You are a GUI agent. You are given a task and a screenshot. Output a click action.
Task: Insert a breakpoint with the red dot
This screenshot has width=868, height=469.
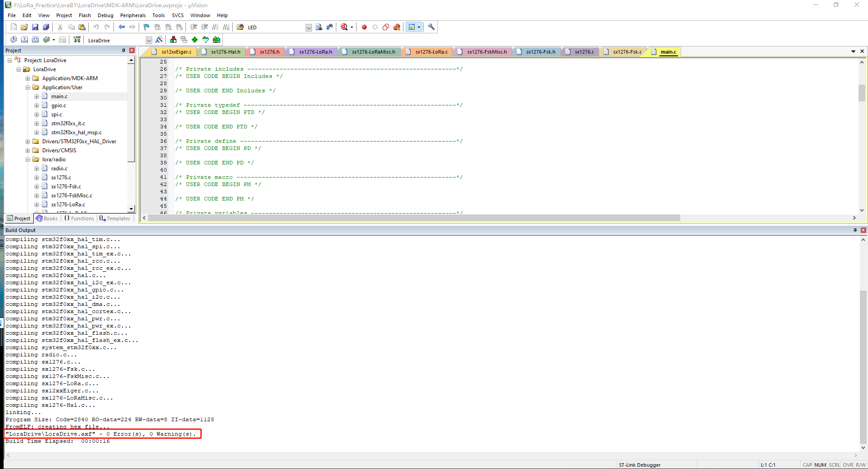click(x=364, y=27)
